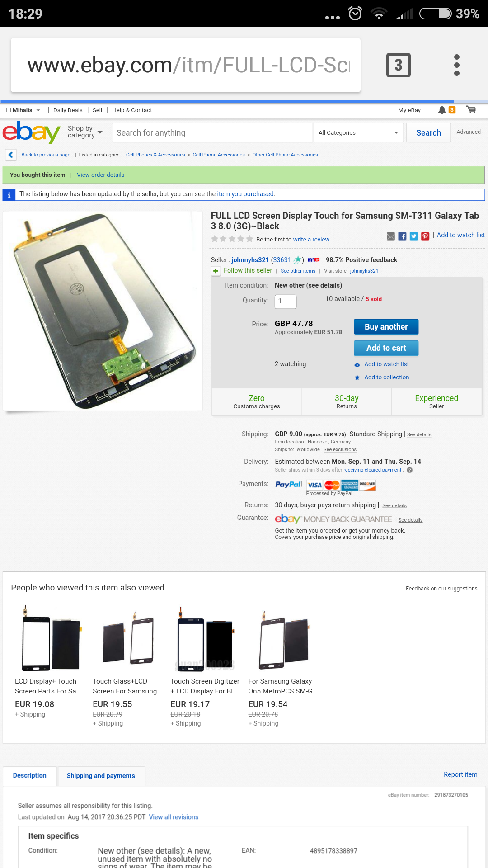The image size is (488, 868).
Task: Open the All Categories dropdown
Action: [358, 133]
